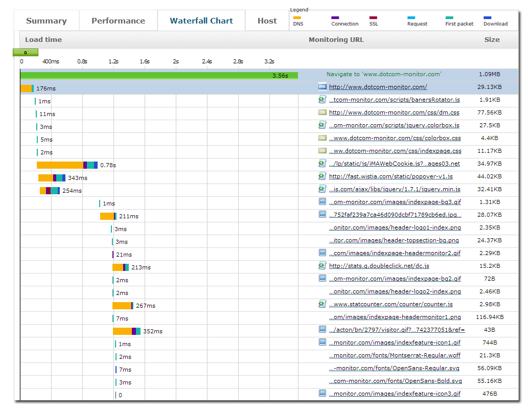Image resolution: width=532 pixels, height=410 pixels.
Task: Click the CSS icon for indexpage.css
Action: [x=322, y=150]
